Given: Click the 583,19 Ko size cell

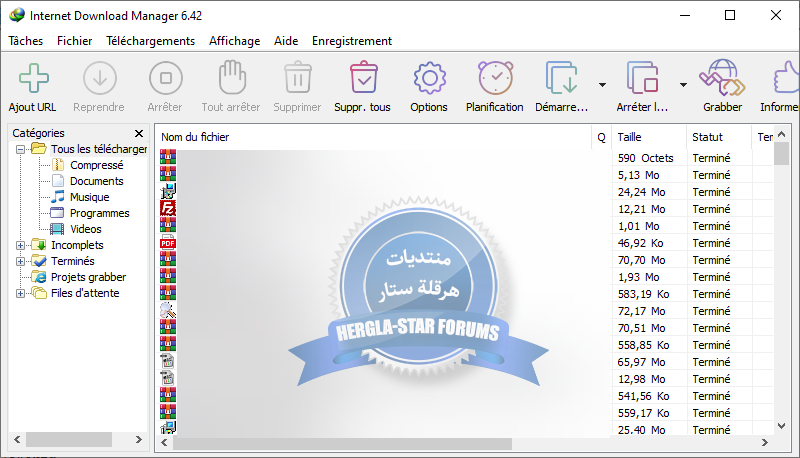Looking at the screenshot, I should [x=643, y=294].
